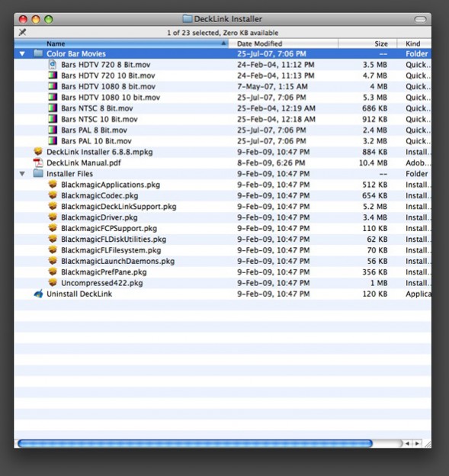This screenshot has height=476, width=449.
Task: Click the Uncompressed422.pkg package icon
Action: pos(53,282)
